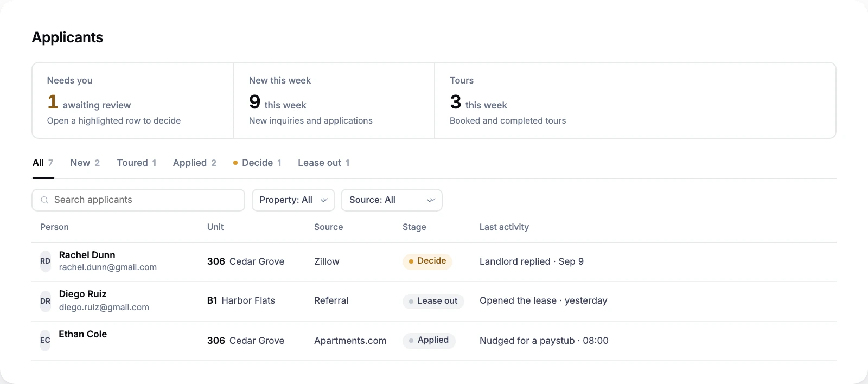868x384 pixels.
Task: Switch to the All tab
Action: coord(43,163)
